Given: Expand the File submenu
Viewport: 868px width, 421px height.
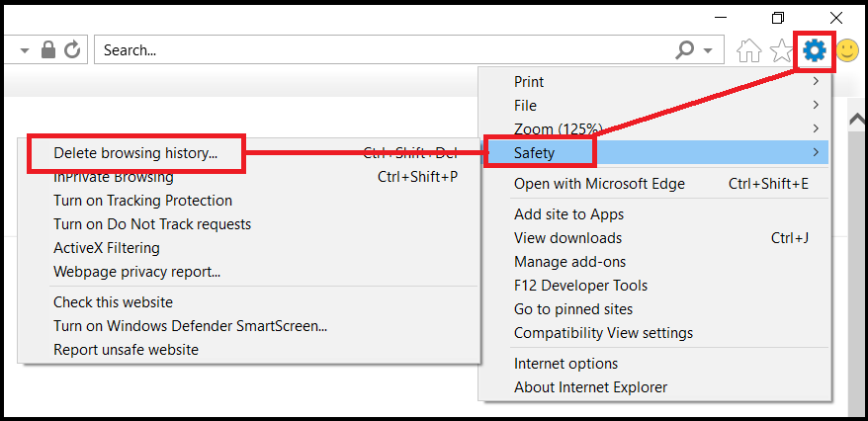Looking at the screenshot, I should [x=656, y=105].
